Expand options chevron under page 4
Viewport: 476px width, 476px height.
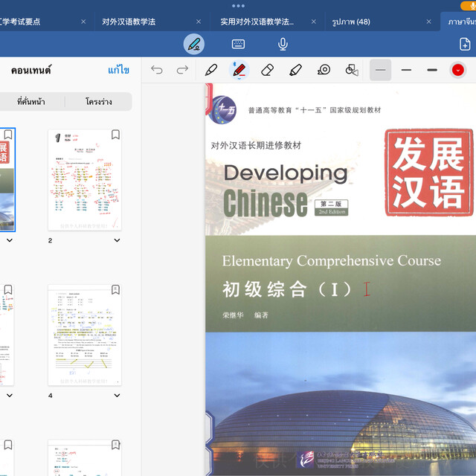117,396
